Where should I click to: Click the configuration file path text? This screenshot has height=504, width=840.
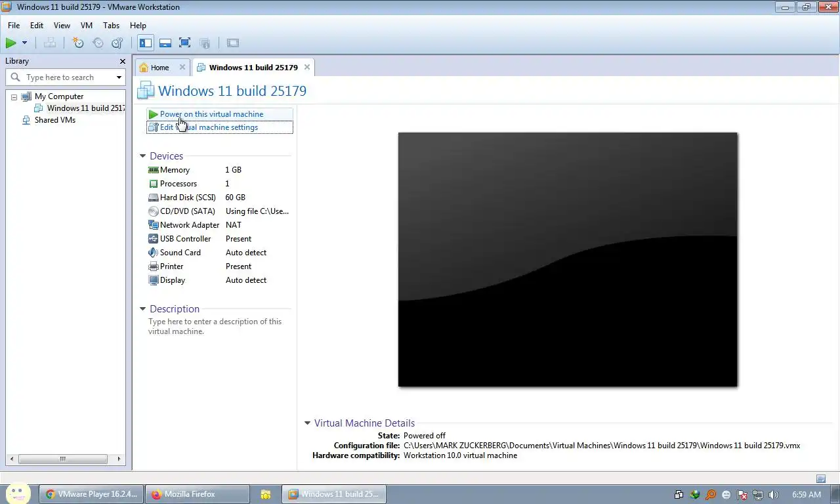tap(602, 446)
